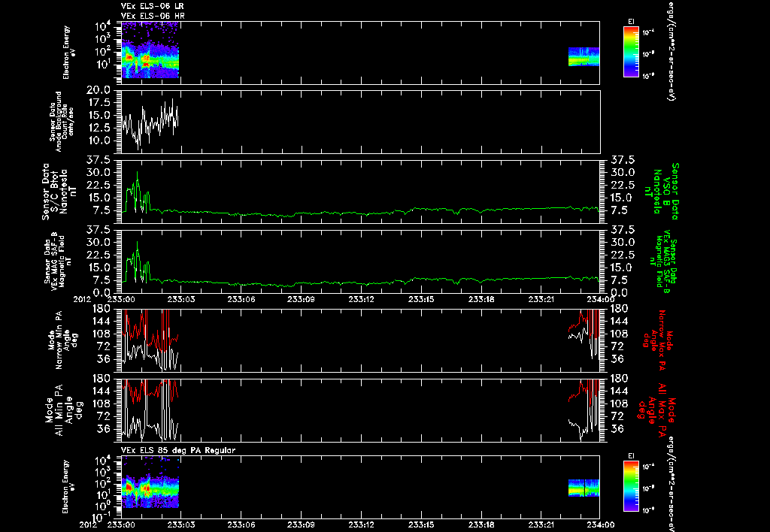Click 233:06 on the bottom time axis
770x532 pixels.
click(x=241, y=524)
